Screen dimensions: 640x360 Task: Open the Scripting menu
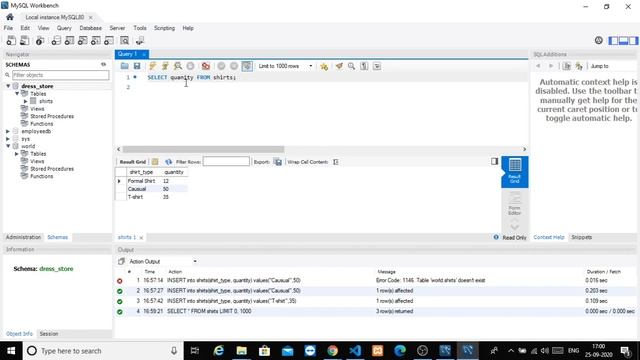[x=164, y=28]
